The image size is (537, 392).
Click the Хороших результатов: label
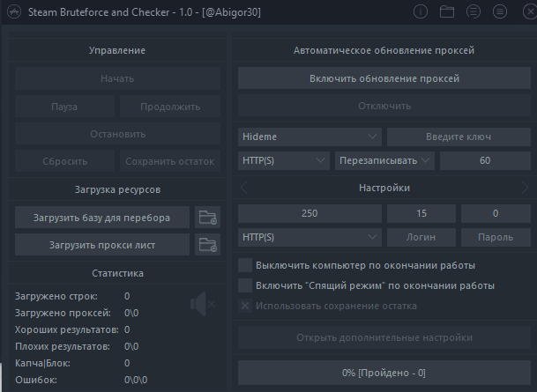click(x=67, y=329)
